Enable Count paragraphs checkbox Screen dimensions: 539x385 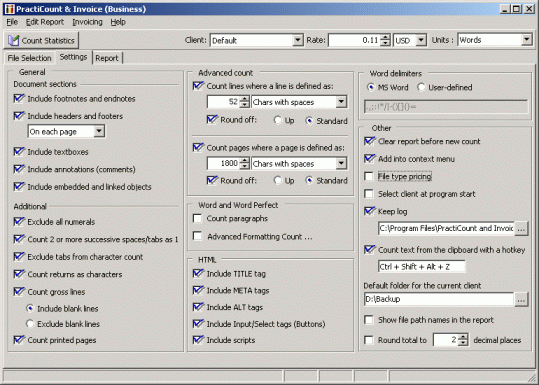click(x=198, y=218)
